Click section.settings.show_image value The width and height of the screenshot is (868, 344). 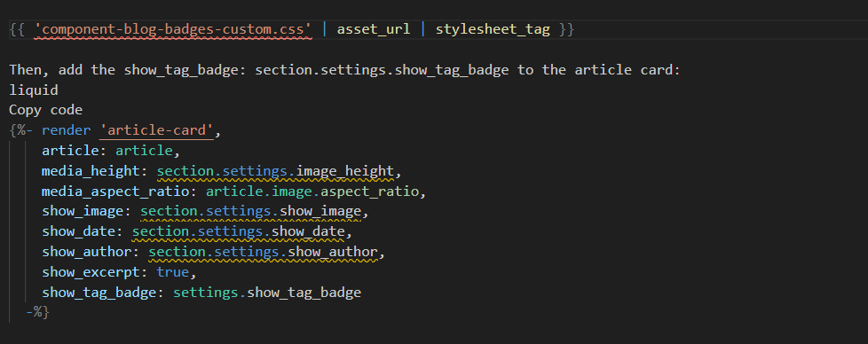(251, 211)
